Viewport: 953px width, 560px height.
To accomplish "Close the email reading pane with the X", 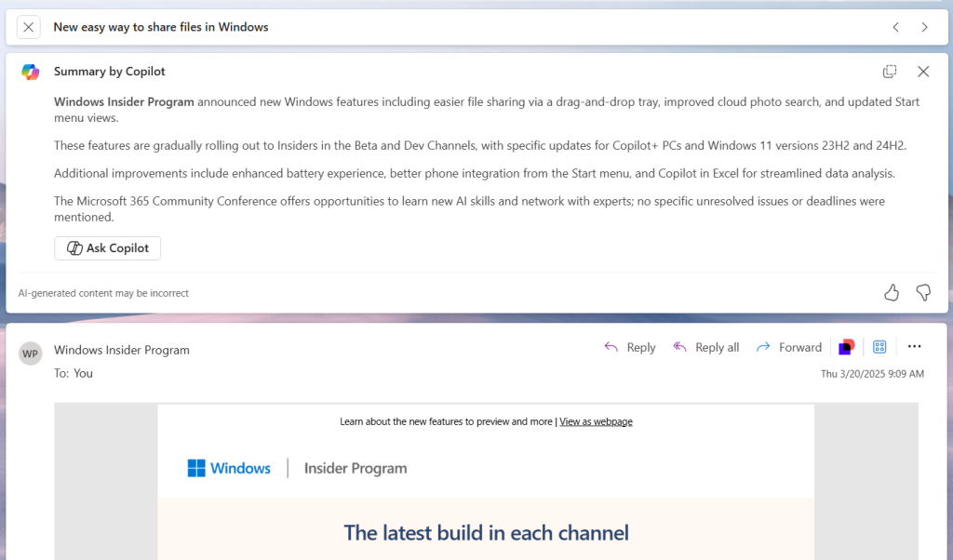I will pos(28,27).
